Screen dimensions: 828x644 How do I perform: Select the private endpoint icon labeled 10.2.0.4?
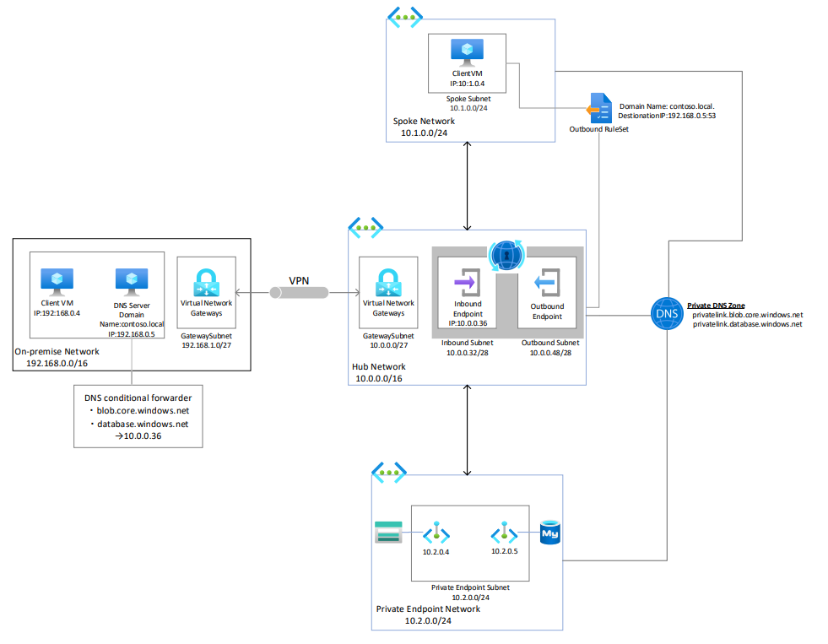436,533
